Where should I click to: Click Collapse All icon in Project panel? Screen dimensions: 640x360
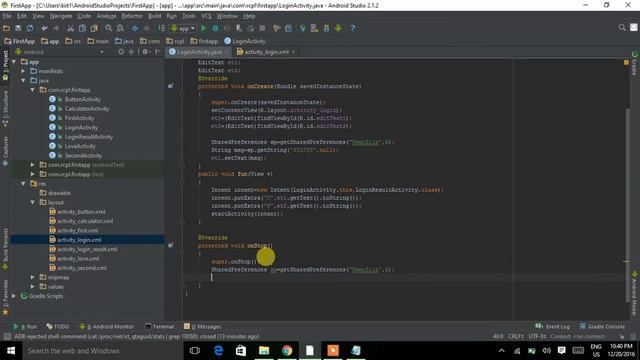pyautogui.click(x=131, y=52)
